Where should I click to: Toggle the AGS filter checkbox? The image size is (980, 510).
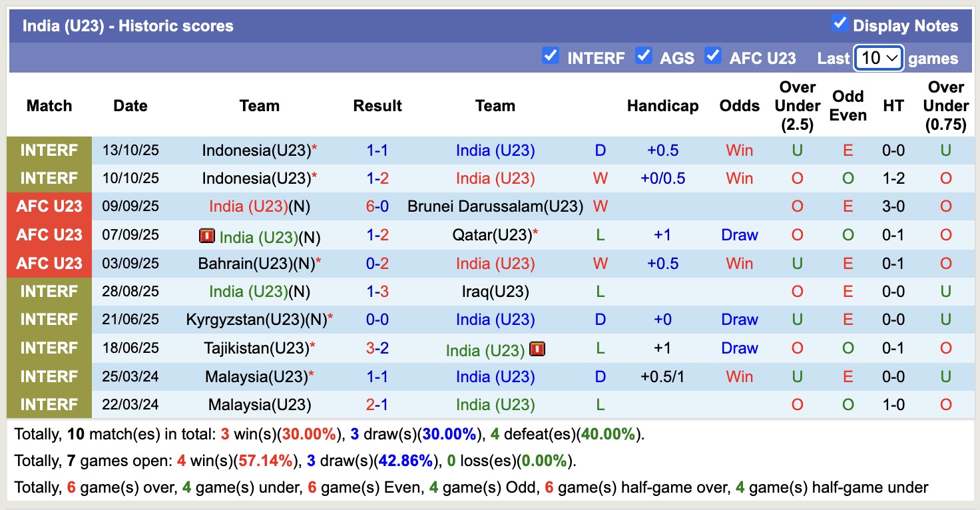point(643,56)
